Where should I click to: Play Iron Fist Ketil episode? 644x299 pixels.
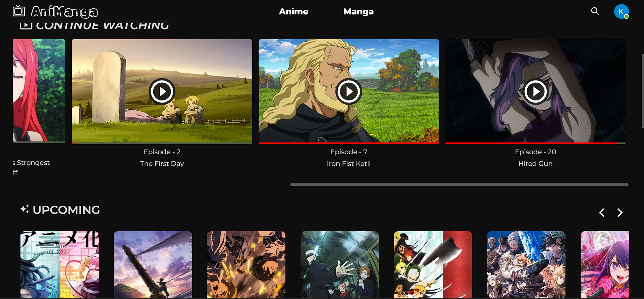pos(349,91)
